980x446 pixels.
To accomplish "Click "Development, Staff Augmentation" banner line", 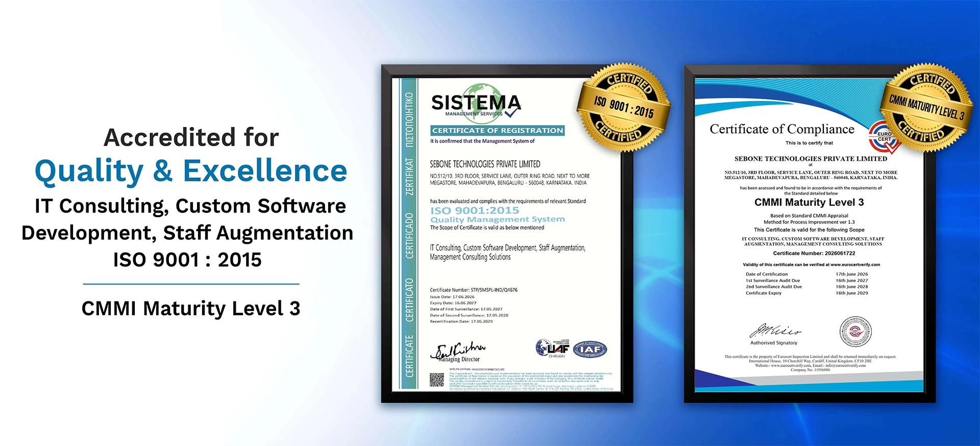I will tap(187, 233).
